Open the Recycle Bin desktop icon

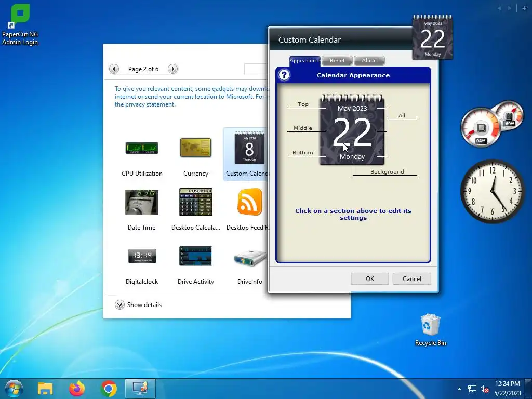431,329
